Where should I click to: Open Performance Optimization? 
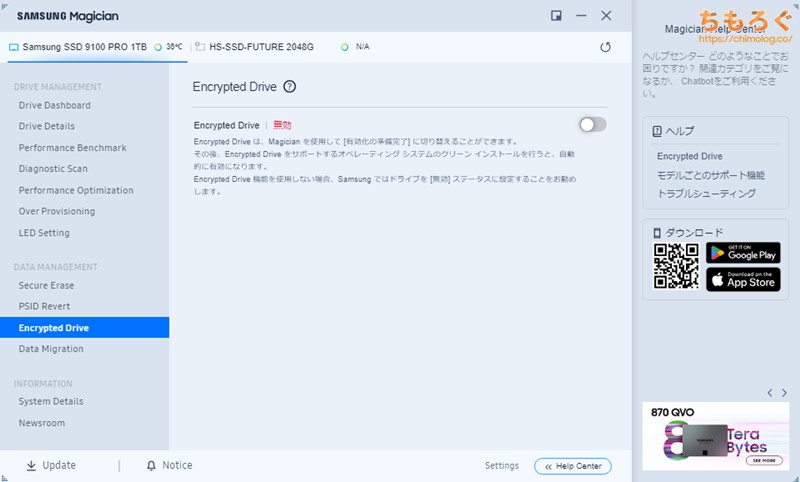point(76,190)
